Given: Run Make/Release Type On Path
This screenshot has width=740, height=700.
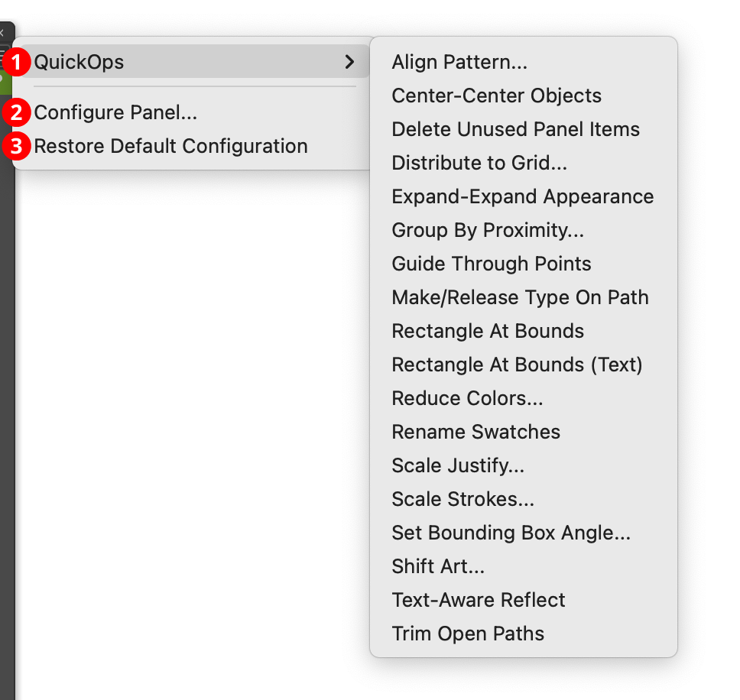Looking at the screenshot, I should pos(520,297).
